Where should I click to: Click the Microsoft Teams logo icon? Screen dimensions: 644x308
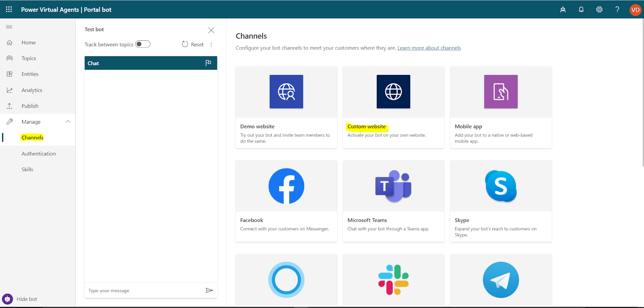click(x=393, y=186)
